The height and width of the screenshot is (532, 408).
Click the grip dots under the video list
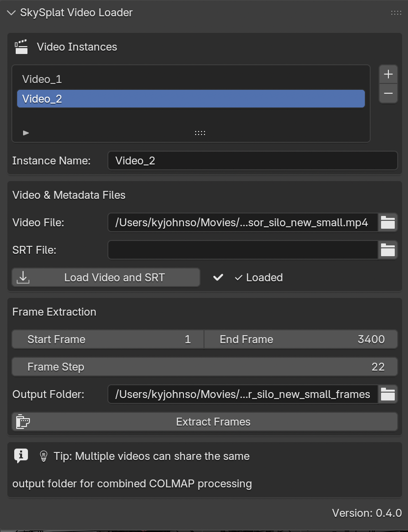[x=199, y=133]
